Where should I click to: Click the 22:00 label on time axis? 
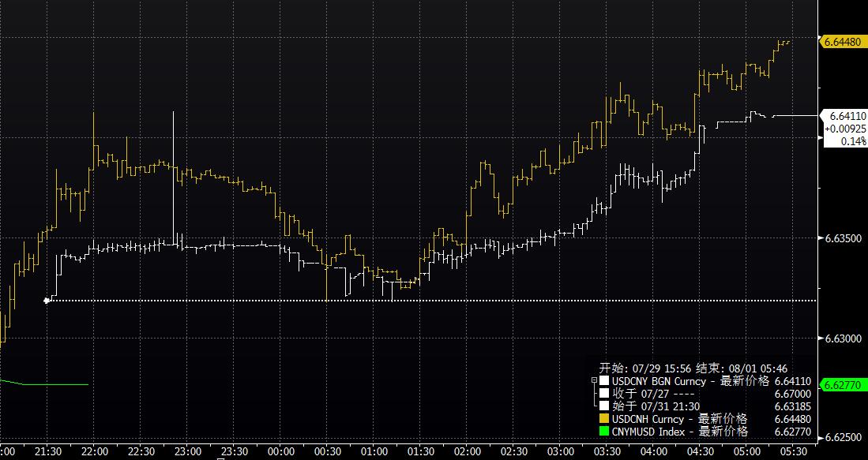coord(95,451)
